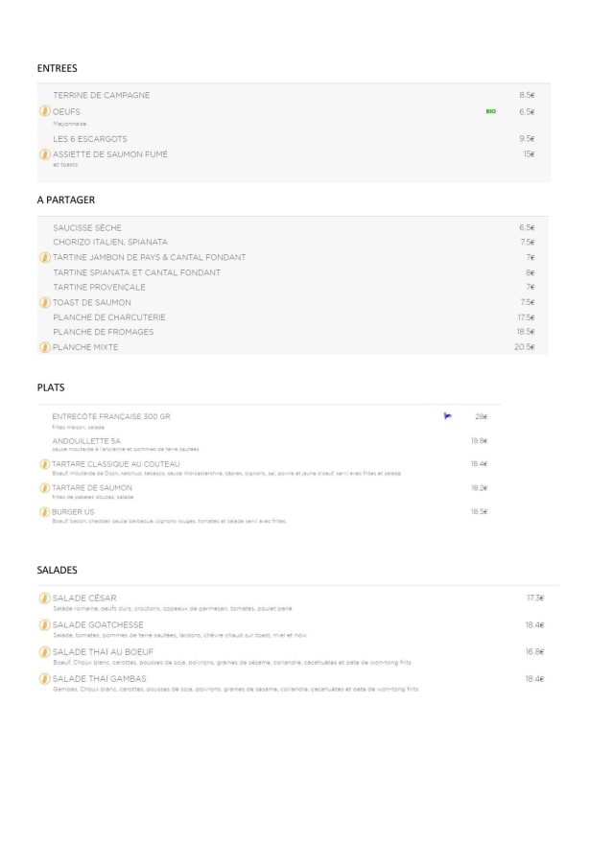Click the orange icon next to Salade Goatchesse
The image size is (614, 868).
(x=44, y=625)
